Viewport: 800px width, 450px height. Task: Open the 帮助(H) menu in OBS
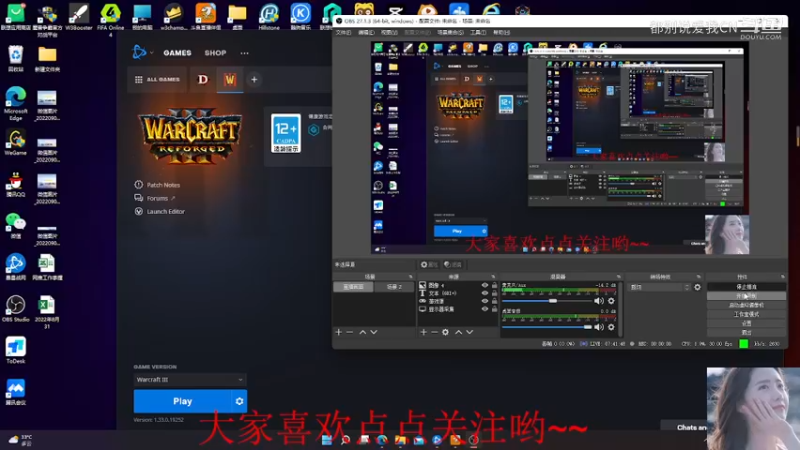click(x=502, y=33)
